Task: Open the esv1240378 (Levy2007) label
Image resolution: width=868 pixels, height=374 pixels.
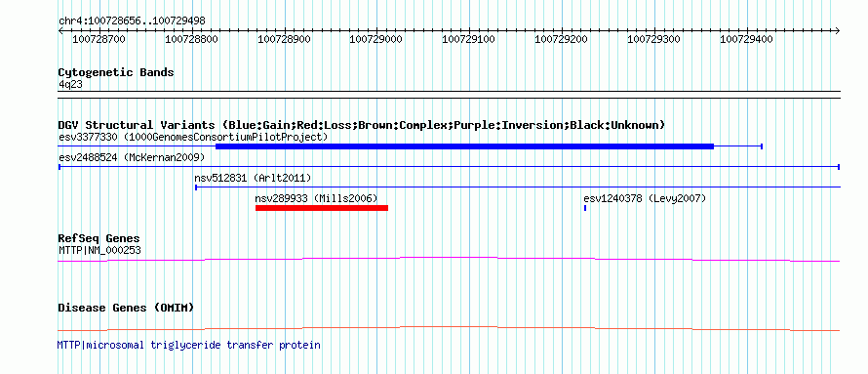Action: (645, 198)
